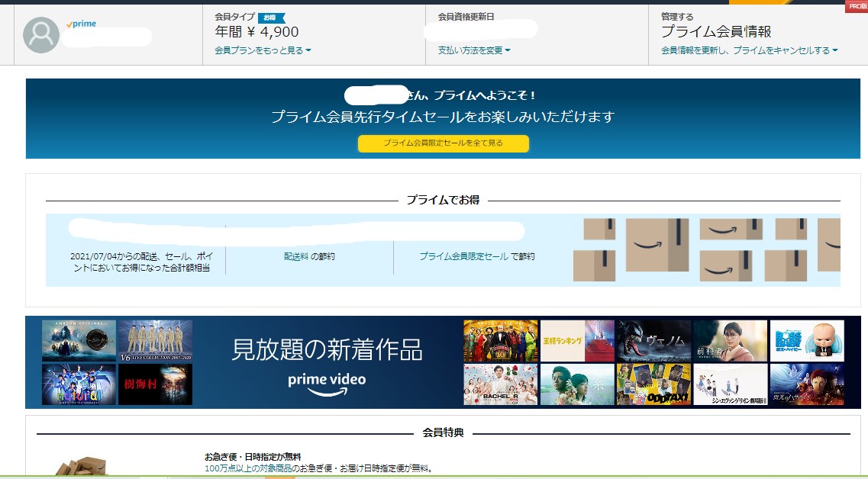The width and height of the screenshot is (868, 479).
Task: Click the 会員資格更新日 label
Action: [466, 17]
